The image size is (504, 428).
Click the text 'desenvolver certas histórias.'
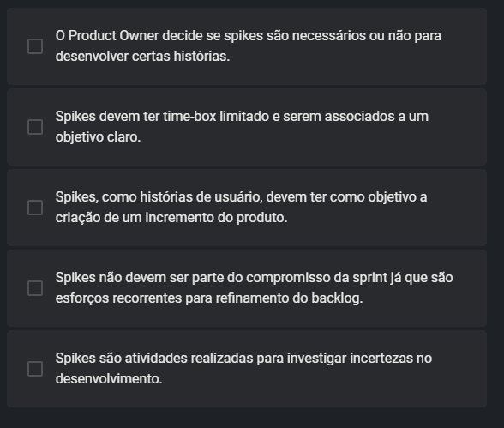[x=142, y=57]
